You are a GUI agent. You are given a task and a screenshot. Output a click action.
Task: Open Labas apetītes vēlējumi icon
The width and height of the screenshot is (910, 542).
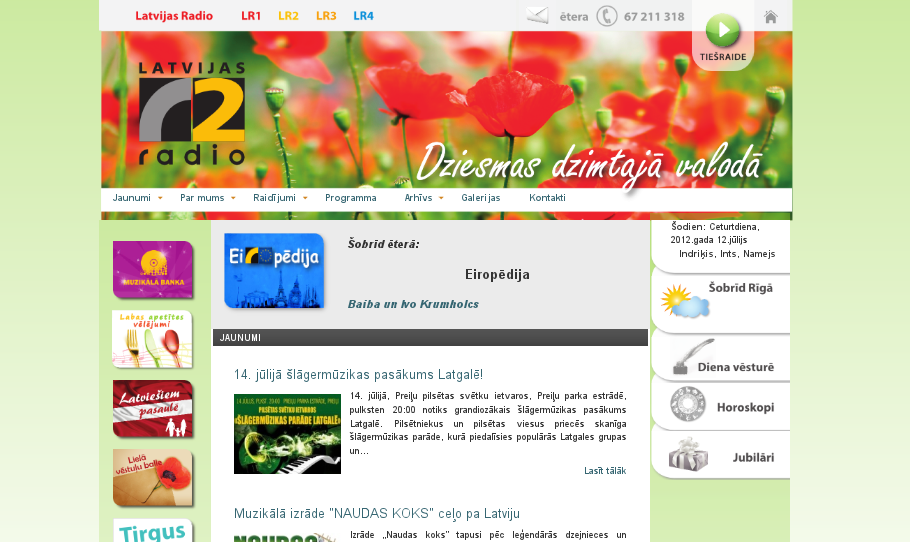[x=152, y=339]
